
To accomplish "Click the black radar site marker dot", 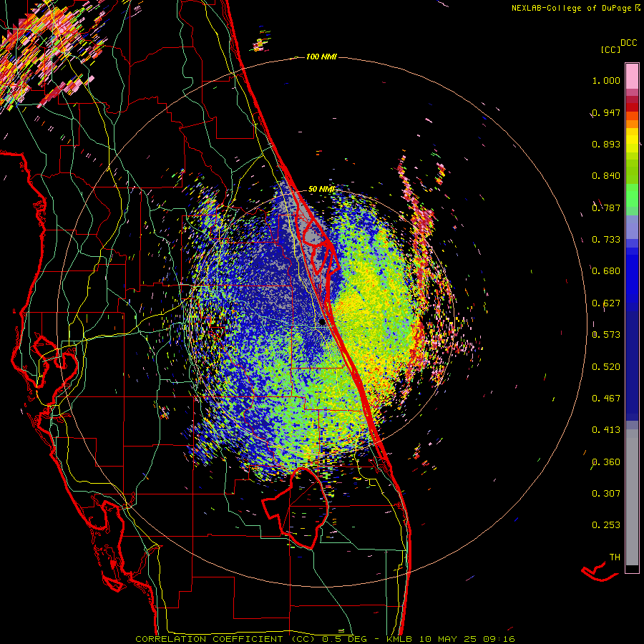I will [x=322, y=323].
